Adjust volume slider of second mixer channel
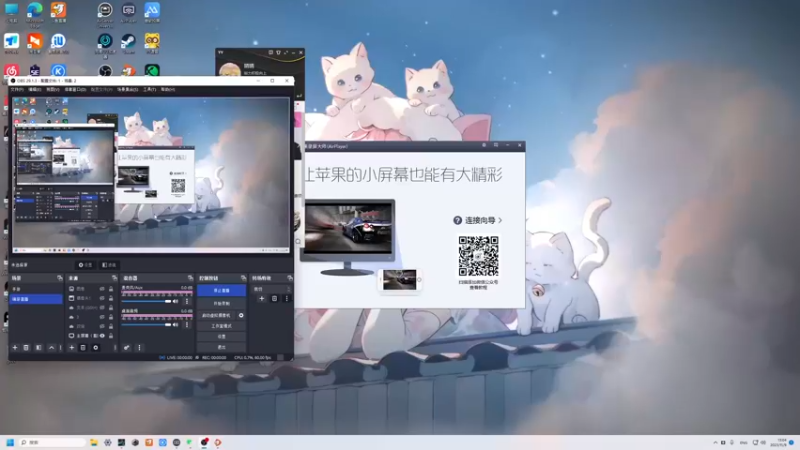This screenshot has height=450, width=800. tap(146, 324)
